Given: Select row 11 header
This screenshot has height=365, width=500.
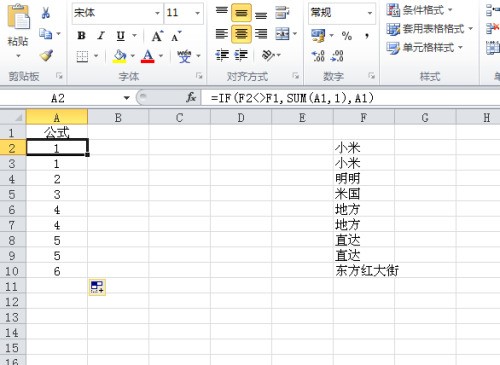Looking at the screenshot, I should tap(13, 287).
